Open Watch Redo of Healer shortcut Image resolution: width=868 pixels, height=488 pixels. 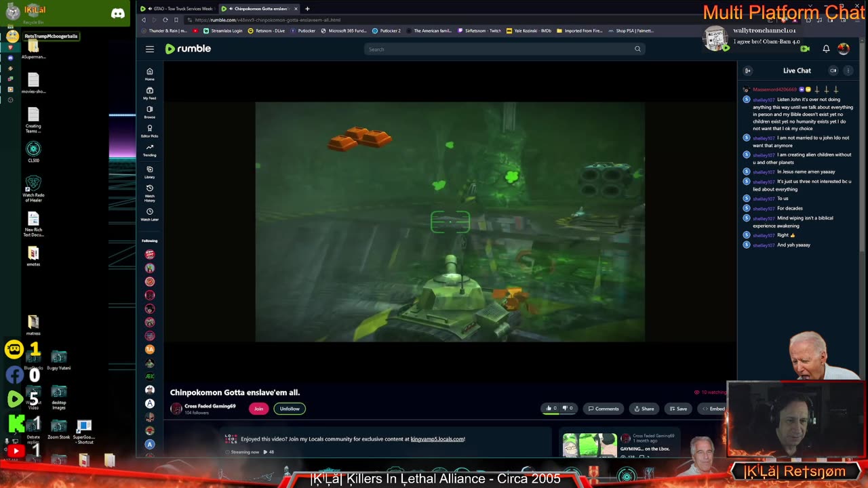click(x=33, y=188)
